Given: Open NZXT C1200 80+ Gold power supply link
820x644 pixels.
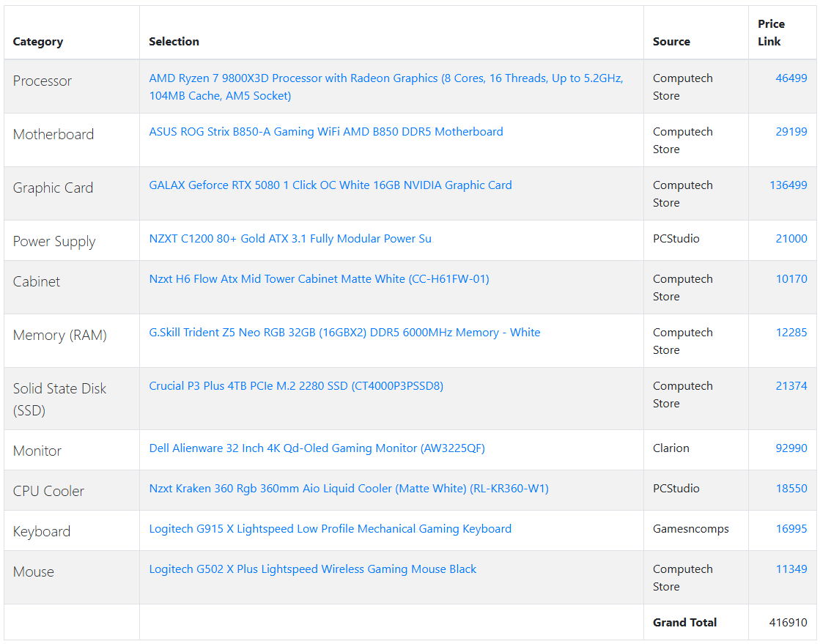Looking at the screenshot, I should click(290, 238).
